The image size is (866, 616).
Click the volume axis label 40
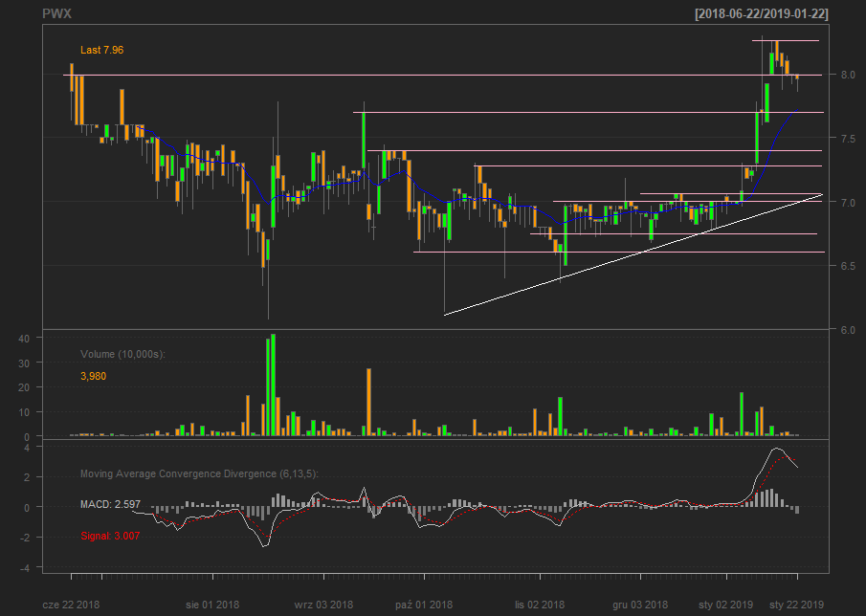click(x=23, y=339)
